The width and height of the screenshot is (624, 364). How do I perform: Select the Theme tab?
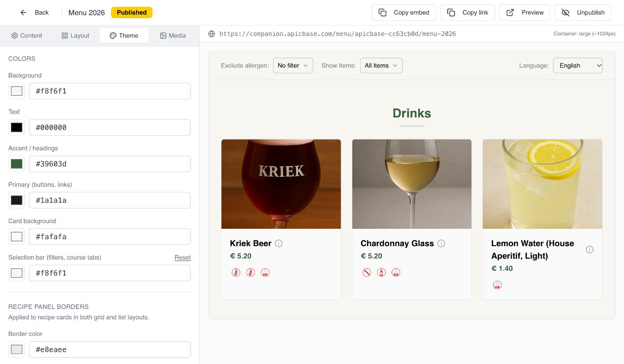click(124, 36)
